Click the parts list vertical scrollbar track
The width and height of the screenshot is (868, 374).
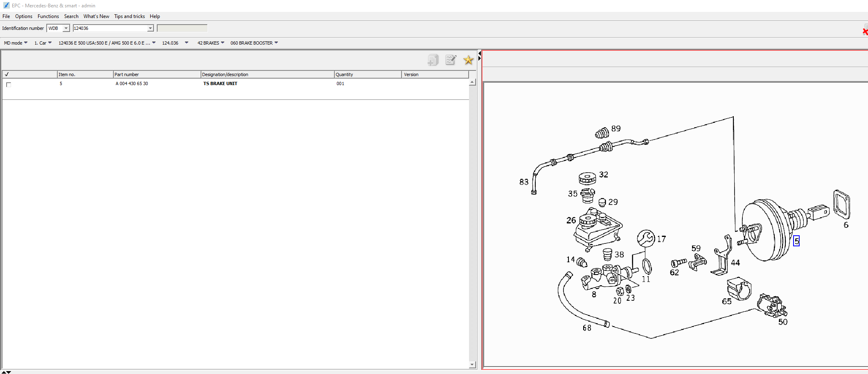click(472, 223)
